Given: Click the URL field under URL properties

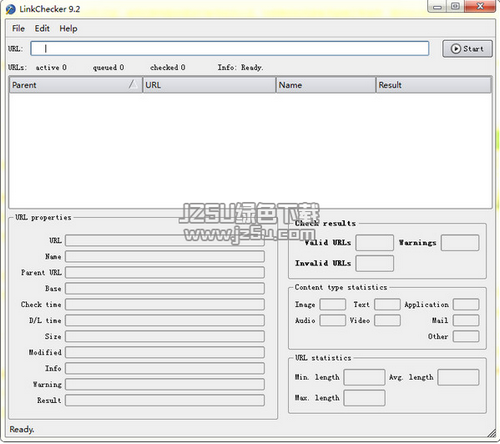Looking at the screenshot, I should 165,240.
